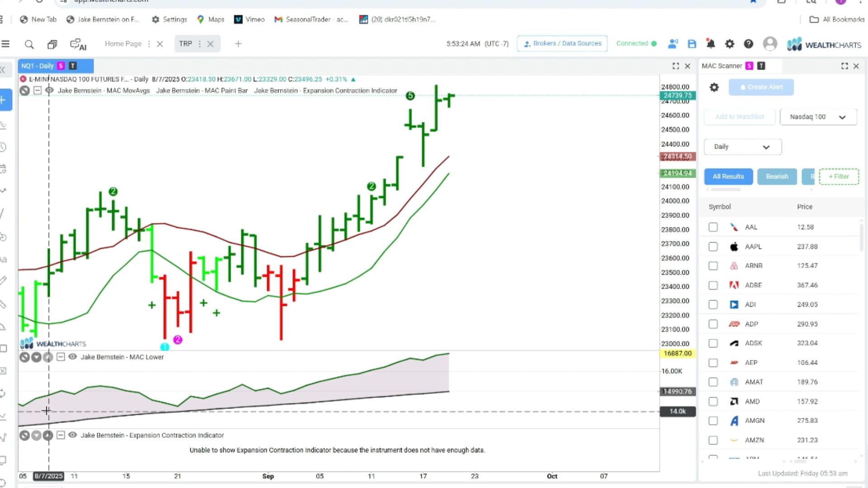Maximize the MAC Scanner panel
The image size is (868, 488).
point(844,66)
